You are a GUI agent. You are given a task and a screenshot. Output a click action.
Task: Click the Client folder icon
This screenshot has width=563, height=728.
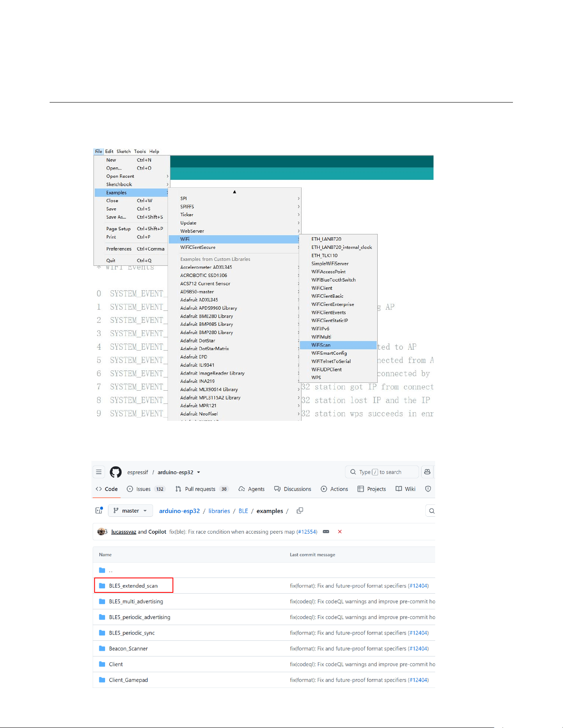(102, 664)
